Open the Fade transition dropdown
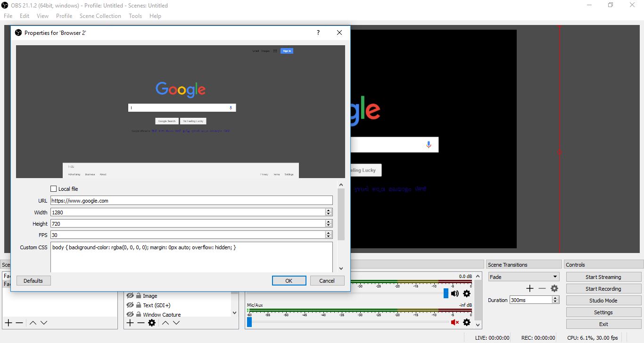This screenshot has width=644, height=343. [x=524, y=277]
